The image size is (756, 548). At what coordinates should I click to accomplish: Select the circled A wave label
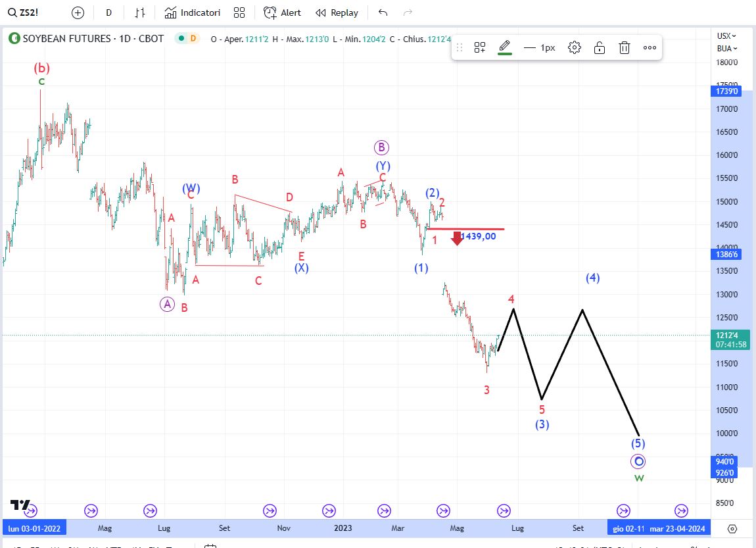[167, 304]
